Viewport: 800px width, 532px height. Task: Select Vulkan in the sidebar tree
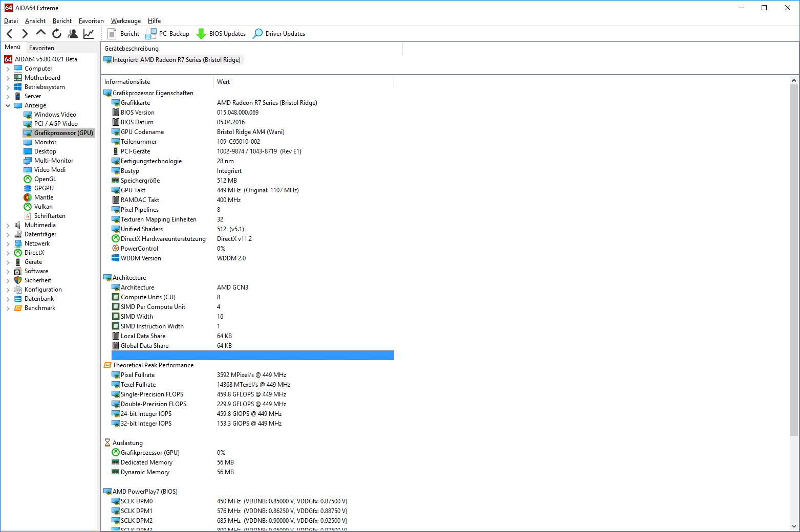click(x=43, y=207)
